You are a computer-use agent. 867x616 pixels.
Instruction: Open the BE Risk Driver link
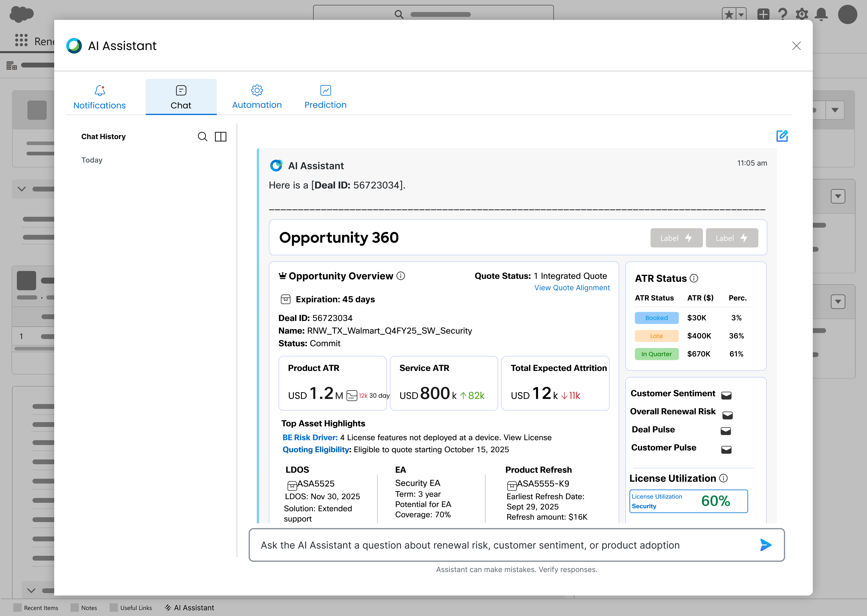point(310,437)
